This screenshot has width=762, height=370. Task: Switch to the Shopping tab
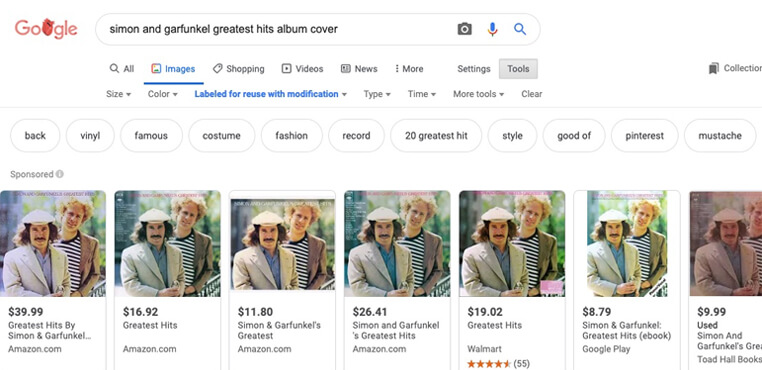pos(239,69)
